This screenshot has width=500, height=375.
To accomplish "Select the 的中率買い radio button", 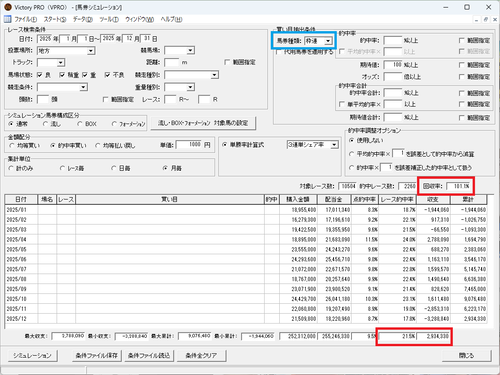I will [x=53, y=146].
